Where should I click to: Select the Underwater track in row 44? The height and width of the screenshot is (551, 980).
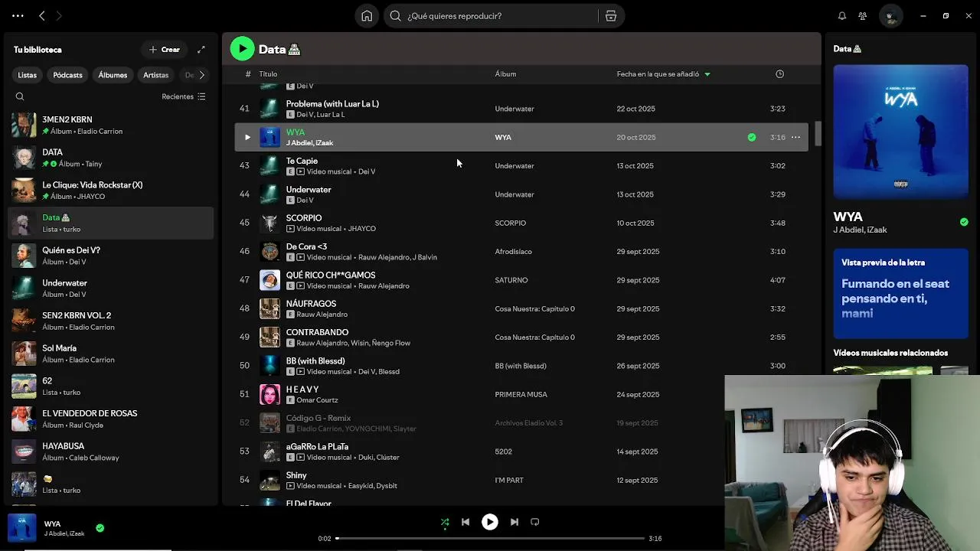coord(521,194)
